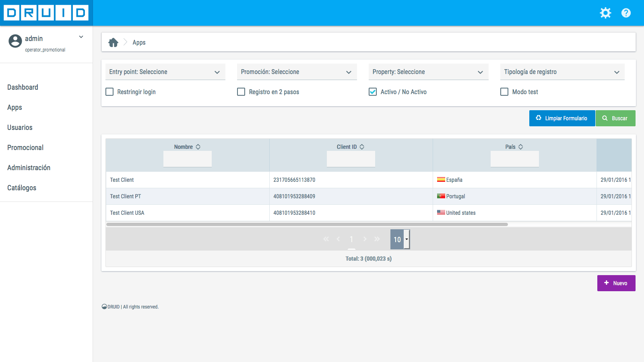Viewport: 644px width, 362px height.
Task: Enable the Restringir login checkbox
Action: click(109, 92)
